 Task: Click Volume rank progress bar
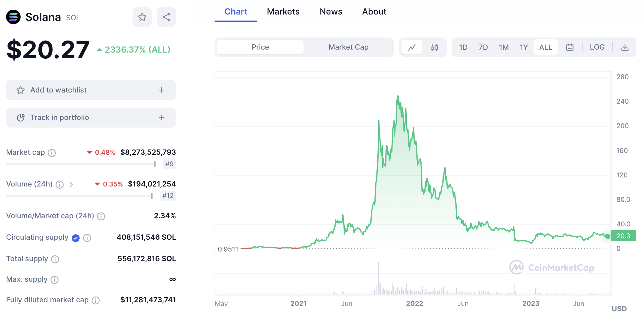(79, 196)
